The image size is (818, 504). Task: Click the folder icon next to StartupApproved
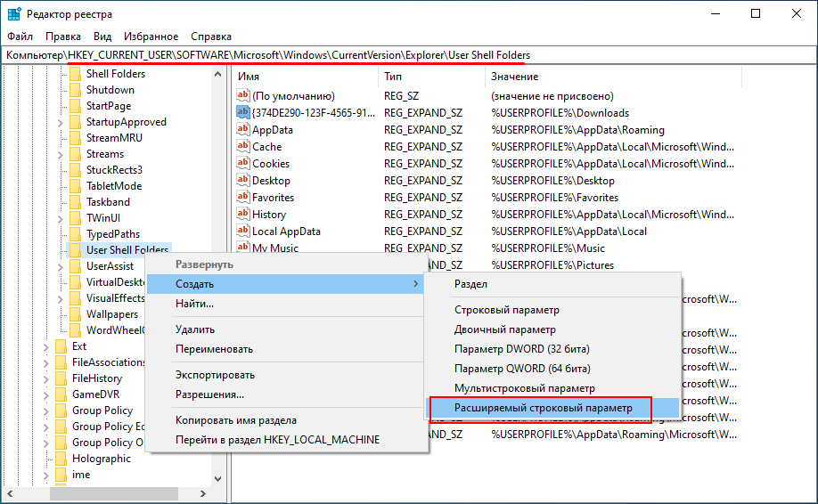[x=75, y=121]
